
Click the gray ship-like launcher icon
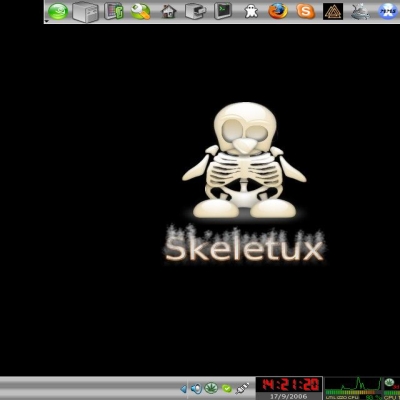point(360,12)
